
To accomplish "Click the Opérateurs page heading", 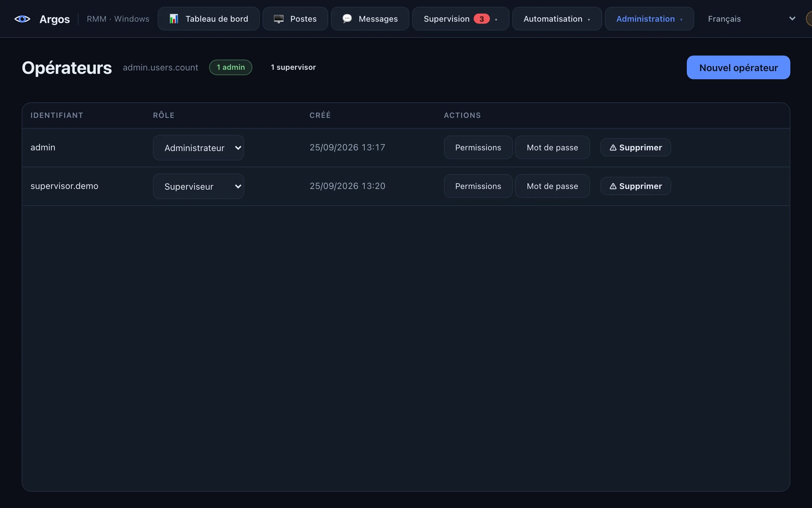I will point(67,68).
